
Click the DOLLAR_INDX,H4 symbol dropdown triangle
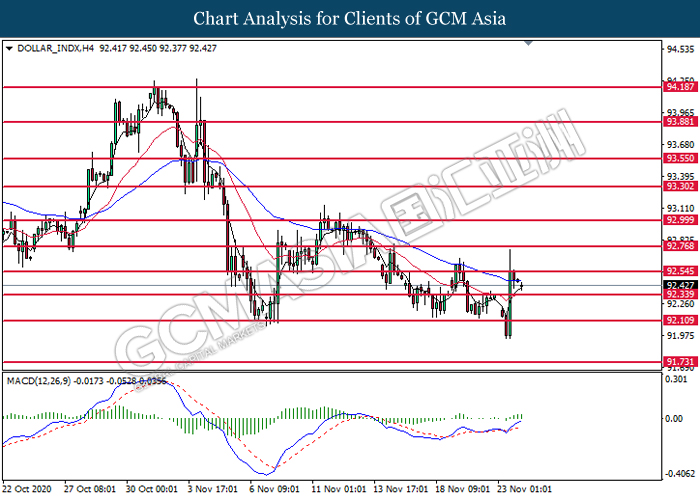pyautogui.click(x=9, y=48)
